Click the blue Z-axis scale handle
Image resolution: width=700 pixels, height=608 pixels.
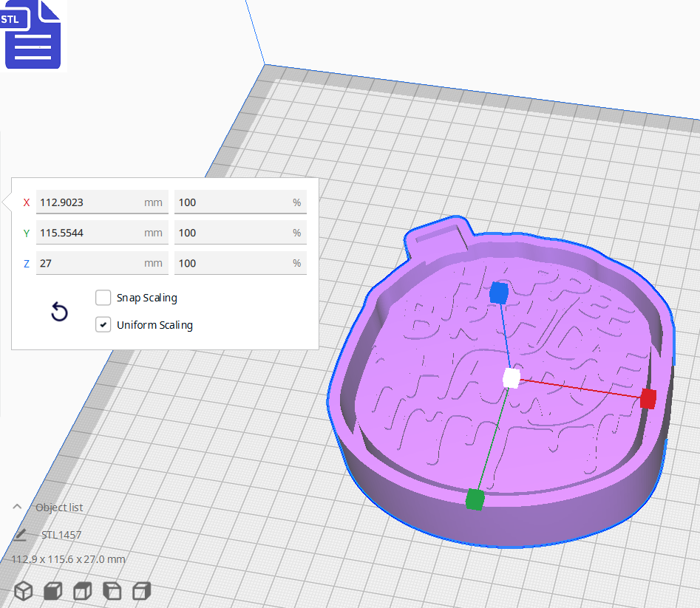(x=499, y=293)
